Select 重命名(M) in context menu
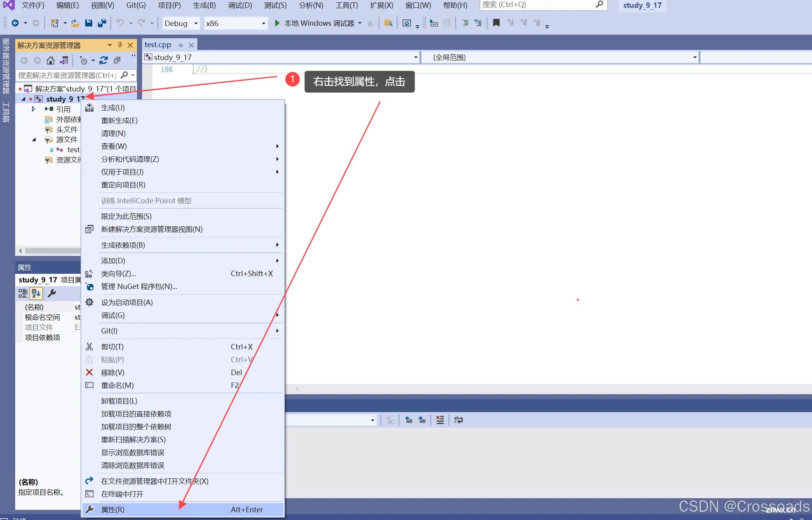 (183, 385)
